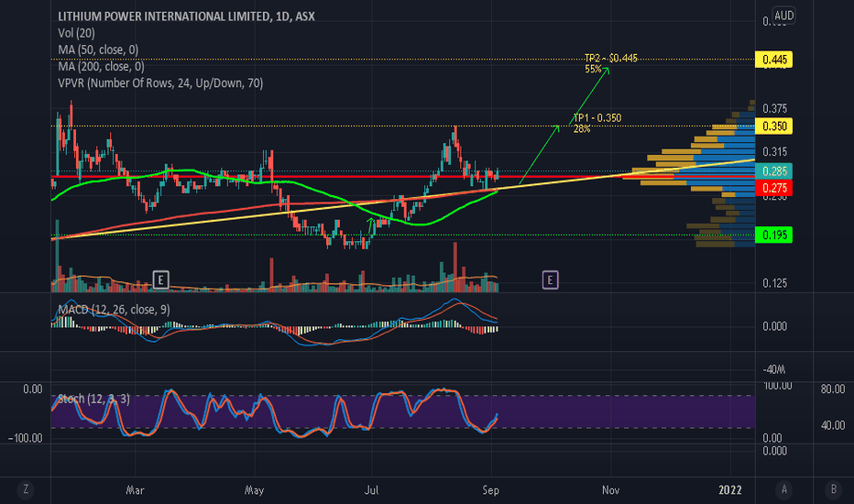Click the earnings E marker near March
The height and width of the screenshot is (504, 854).
click(160, 280)
